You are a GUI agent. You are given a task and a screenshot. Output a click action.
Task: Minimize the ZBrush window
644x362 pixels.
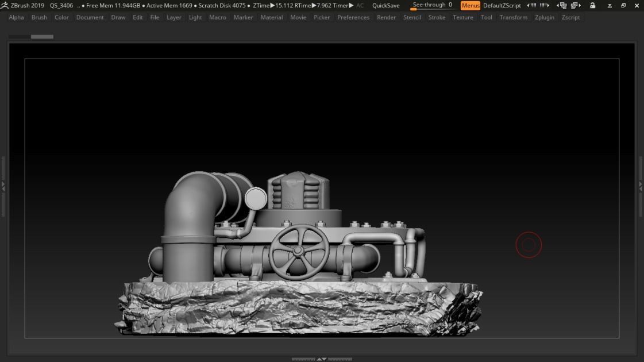pyautogui.click(x=610, y=5)
